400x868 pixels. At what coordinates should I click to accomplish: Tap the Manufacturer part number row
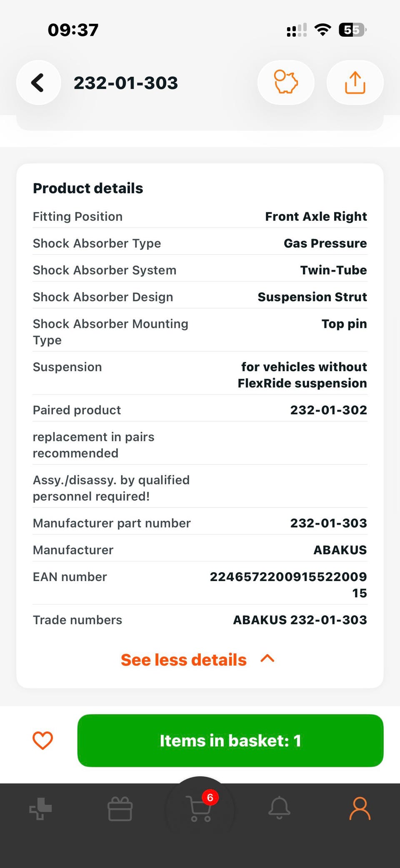pos(200,523)
